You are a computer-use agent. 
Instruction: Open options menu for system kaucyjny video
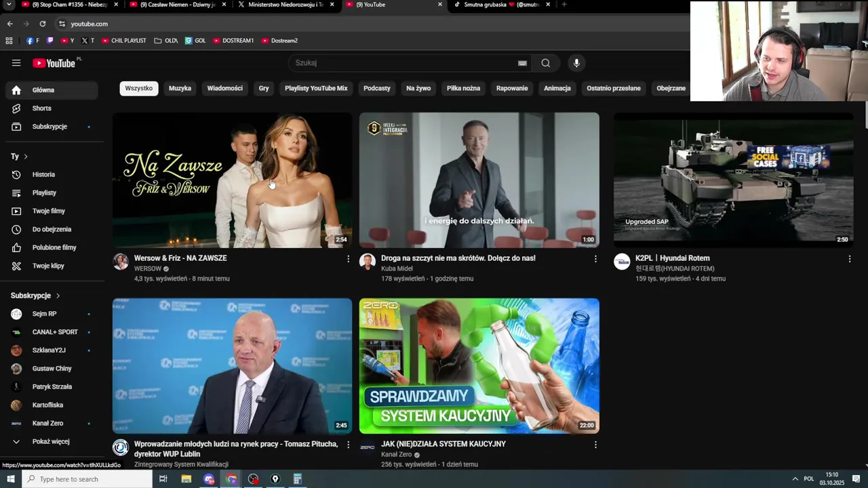[x=595, y=445]
